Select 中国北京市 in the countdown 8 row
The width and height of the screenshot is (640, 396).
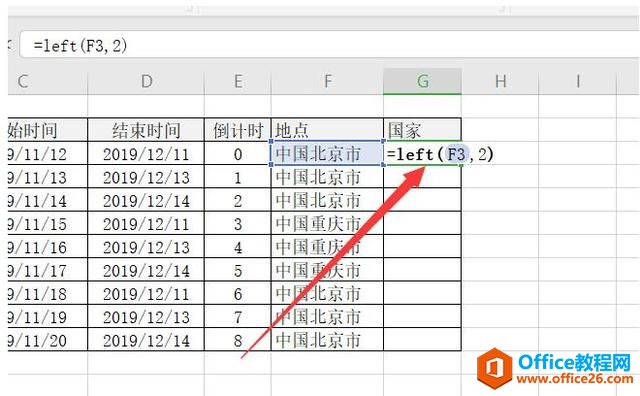[x=327, y=340]
